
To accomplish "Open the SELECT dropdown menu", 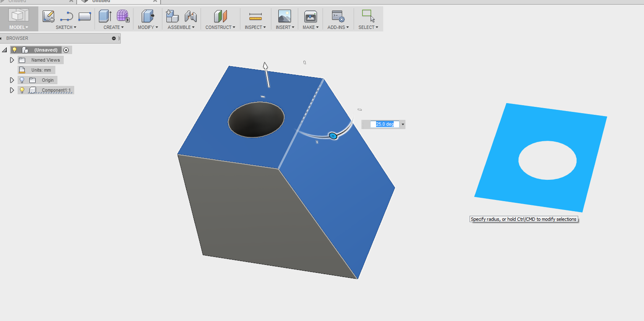I will pos(368,27).
